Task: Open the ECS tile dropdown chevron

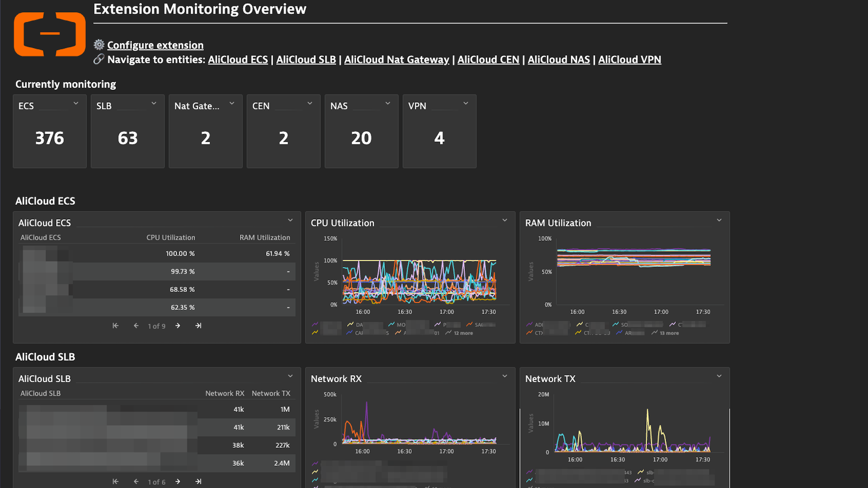Action: (76, 103)
